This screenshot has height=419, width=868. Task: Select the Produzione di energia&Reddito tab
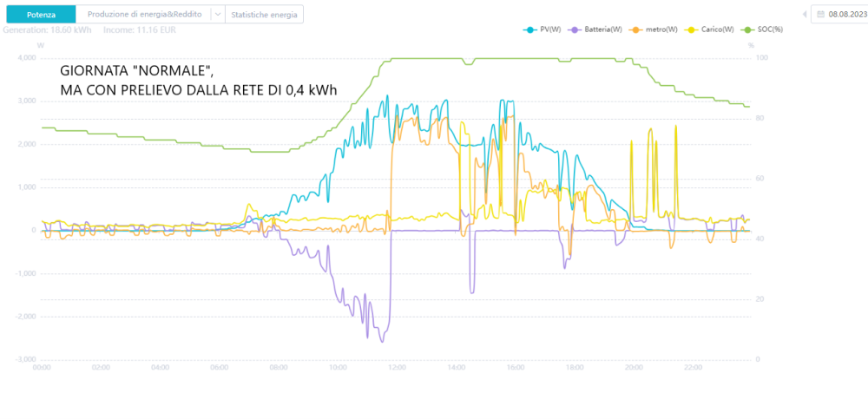pos(144,15)
